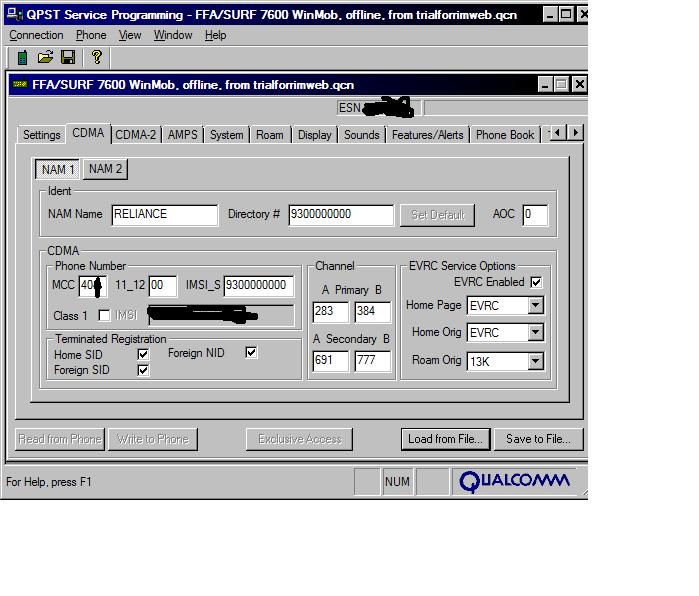Expand the Roam Orig dropdown

[535, 361]
